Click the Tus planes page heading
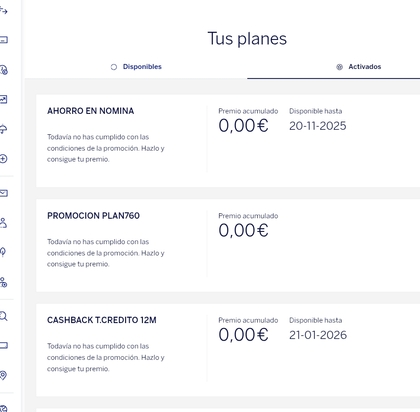This screenshot has height=412, width=420. [247, 38]
